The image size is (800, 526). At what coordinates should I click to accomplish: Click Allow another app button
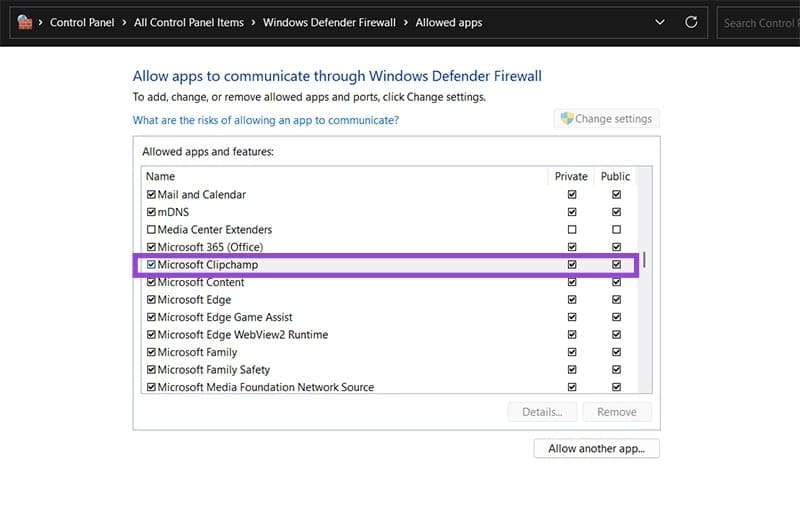click(x=596, y=448)
